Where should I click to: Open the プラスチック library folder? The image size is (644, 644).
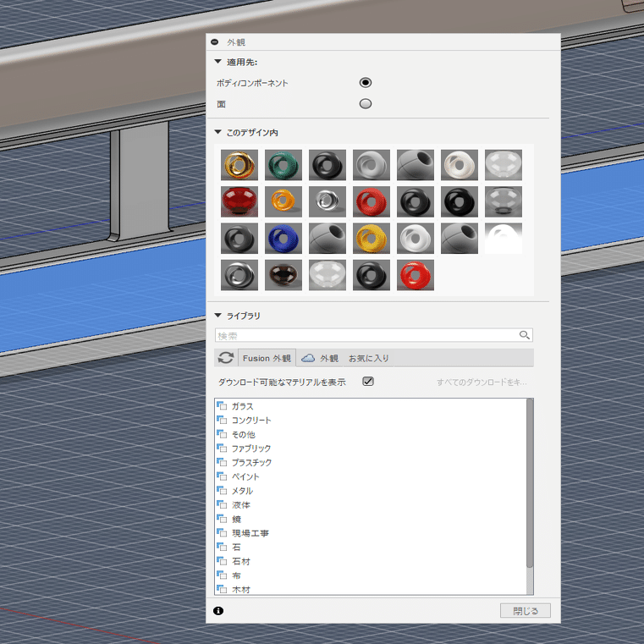(245, 462)
